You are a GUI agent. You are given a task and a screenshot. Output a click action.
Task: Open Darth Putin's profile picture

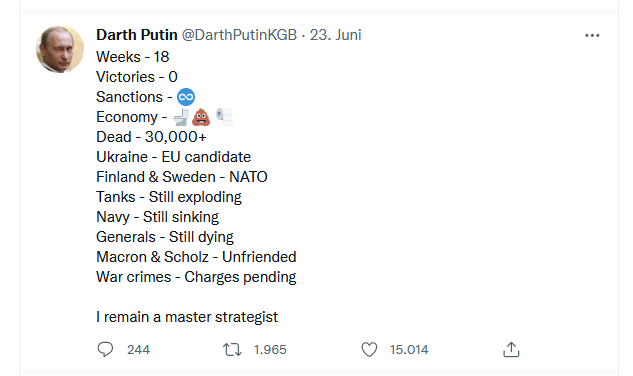pyautogui.click(x=60, y=49)
